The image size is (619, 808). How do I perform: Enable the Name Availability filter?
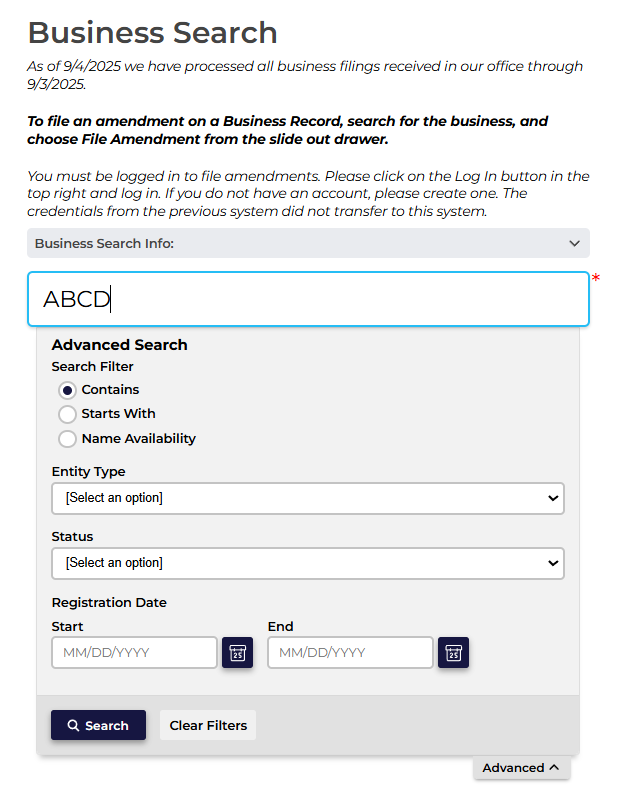68,439
